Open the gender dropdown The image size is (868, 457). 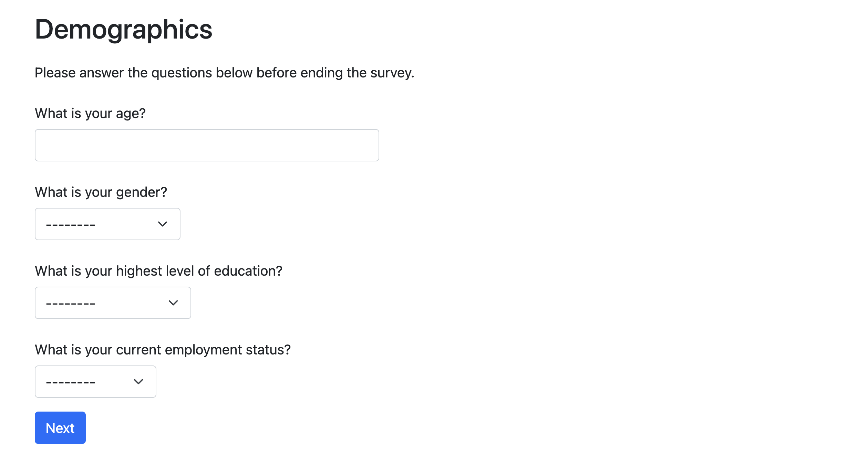coord(107,224)
